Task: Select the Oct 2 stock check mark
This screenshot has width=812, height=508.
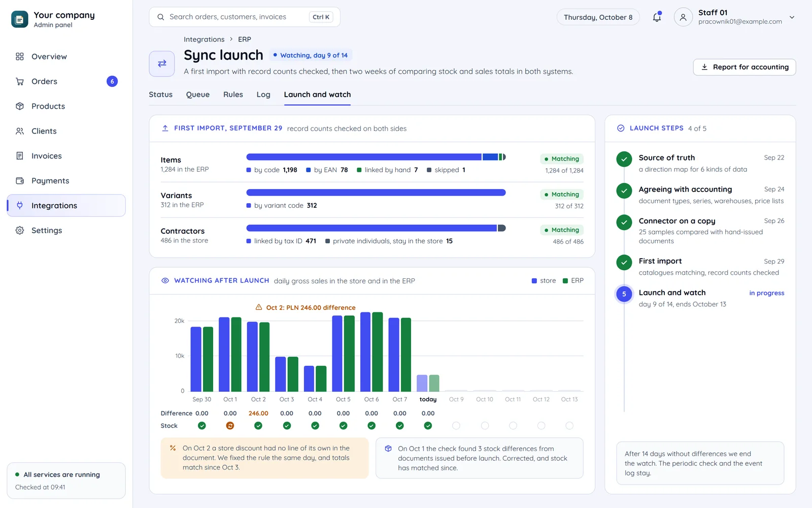Action: click(x=258, y=426)
